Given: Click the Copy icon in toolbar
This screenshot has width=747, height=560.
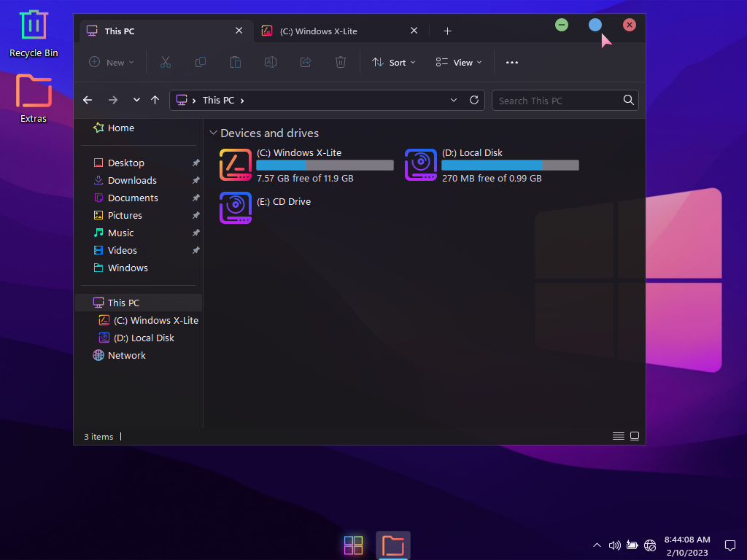Looking at the screenshot, I should click(201, 63).
